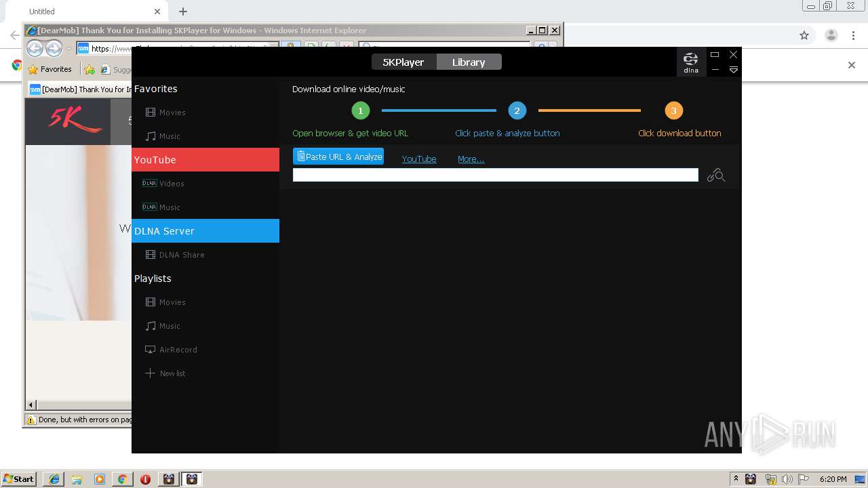Click Favorites Movies film icon
Viewport: 868px width, 488px height.
point(151,113)
